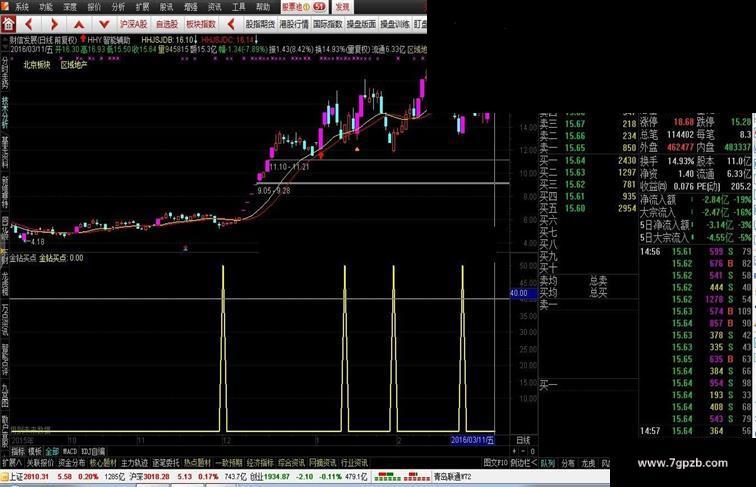This screenshot has width=756, height=487.
Task: Select the MACD indicator tab
Action: (x=70, y=452)
